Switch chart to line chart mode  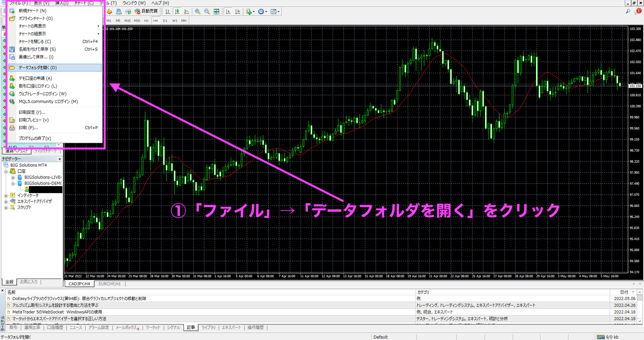click(186, 11)
